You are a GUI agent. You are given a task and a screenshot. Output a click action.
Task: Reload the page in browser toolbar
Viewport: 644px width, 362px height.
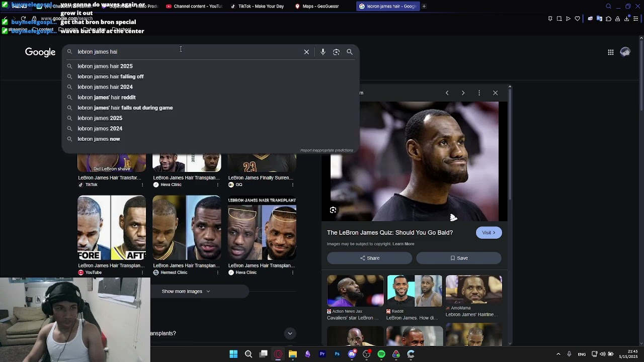click(x=23, y=19)
